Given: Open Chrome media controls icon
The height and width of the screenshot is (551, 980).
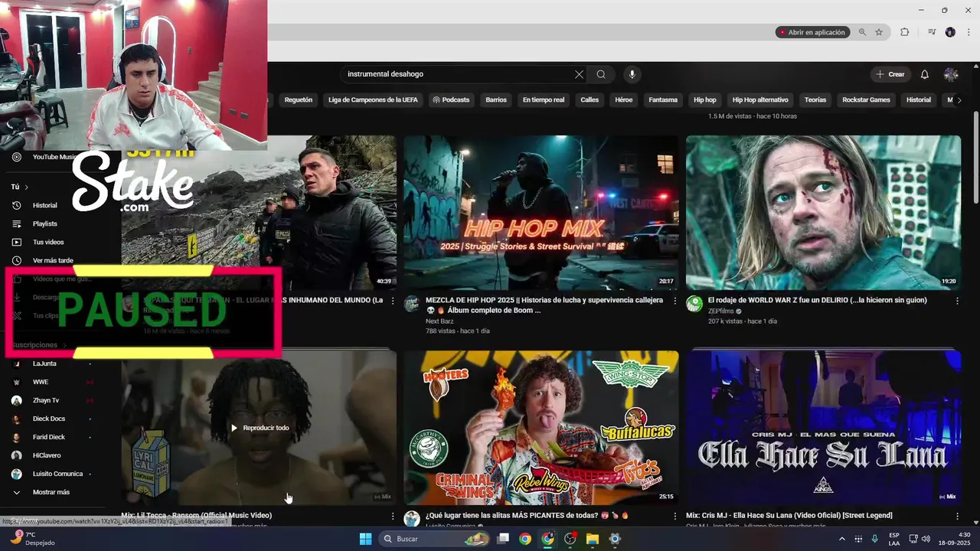Looking at the screenshot, I should pos(932,32).
